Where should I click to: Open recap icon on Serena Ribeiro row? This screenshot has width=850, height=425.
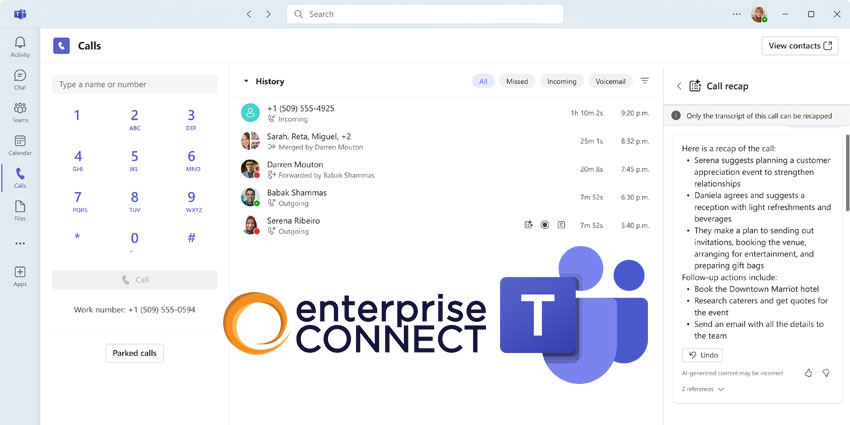[x=529, y=224]
